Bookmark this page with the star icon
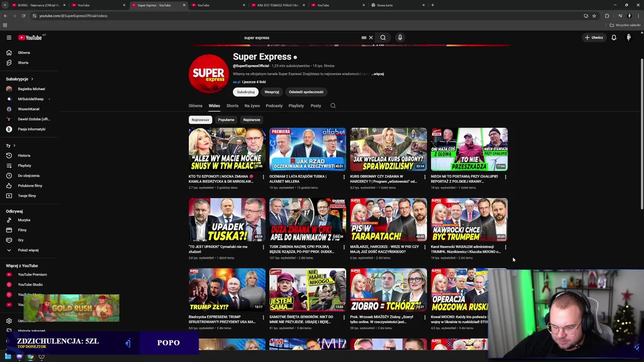The image size is (644, 362). point(594,16)
